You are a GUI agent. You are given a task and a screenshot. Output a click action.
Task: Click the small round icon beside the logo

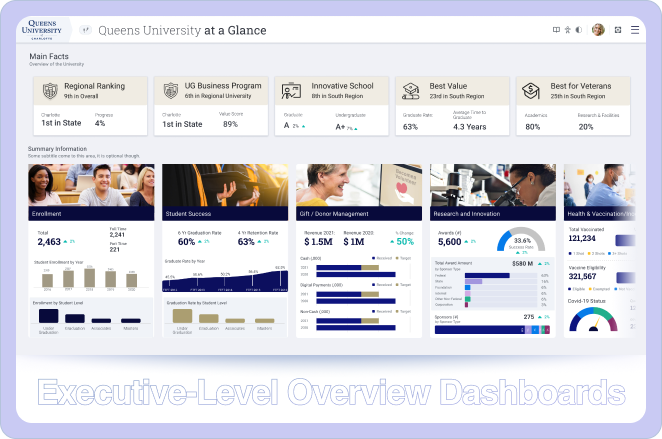point(85,30)
